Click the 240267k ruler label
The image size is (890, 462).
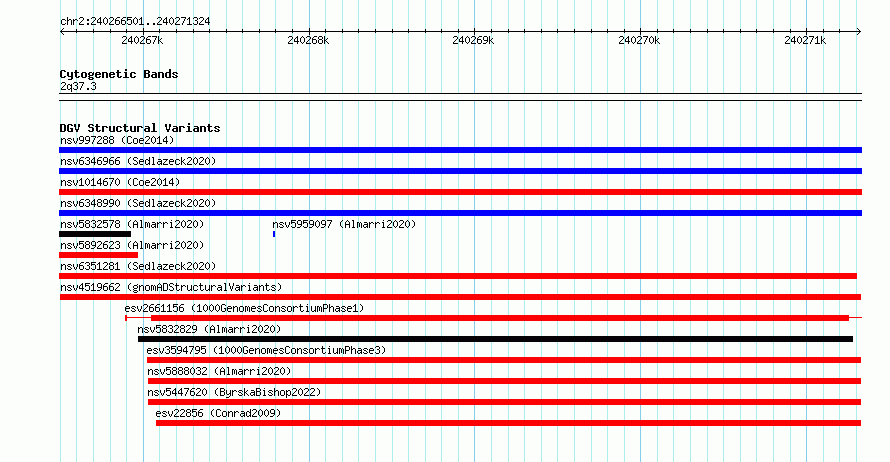pyautogui.click(x=142, y=40)
